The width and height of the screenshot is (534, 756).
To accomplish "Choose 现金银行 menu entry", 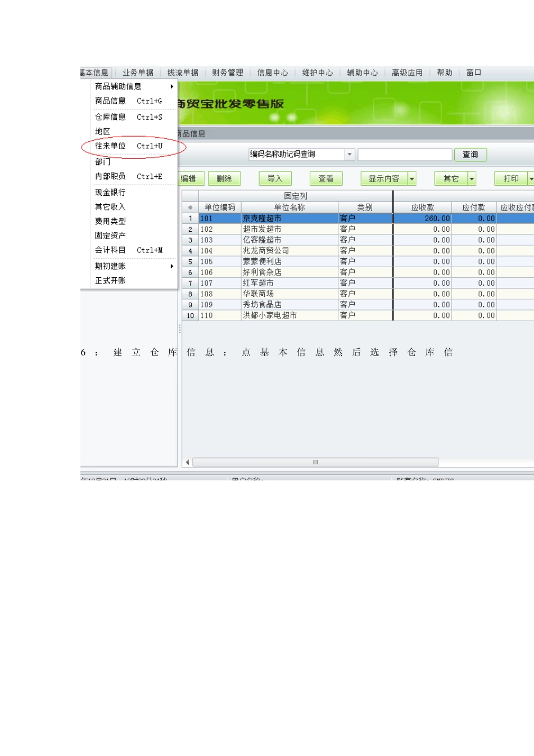I will click(x=134, y=192).
